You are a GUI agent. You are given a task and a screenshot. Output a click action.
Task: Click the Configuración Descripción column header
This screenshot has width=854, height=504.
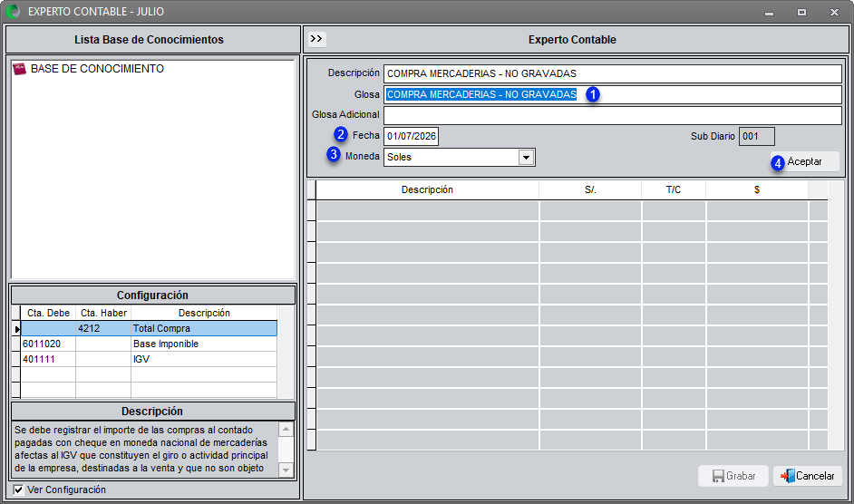(x=204, y=313)
